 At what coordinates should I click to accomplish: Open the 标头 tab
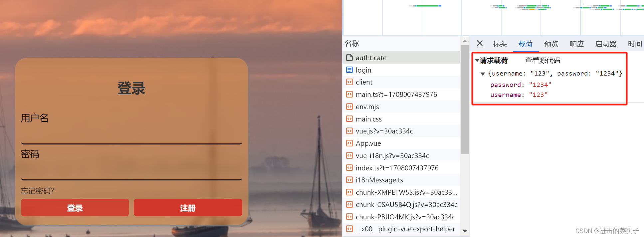[x=500, y=44]
